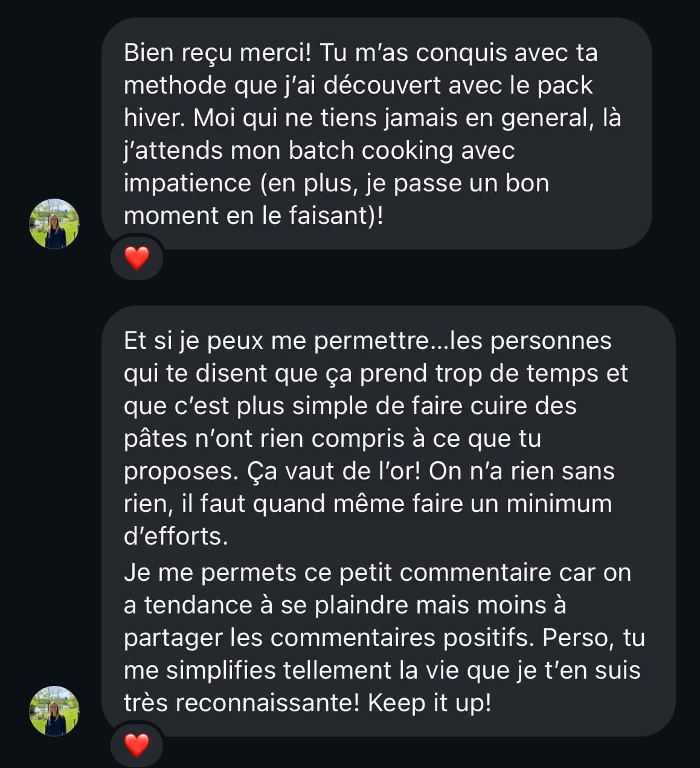700x768 pixels.
Task: Click the line 'impatience (en plus, je passe un bon'
Action: (x=336, y=183)
